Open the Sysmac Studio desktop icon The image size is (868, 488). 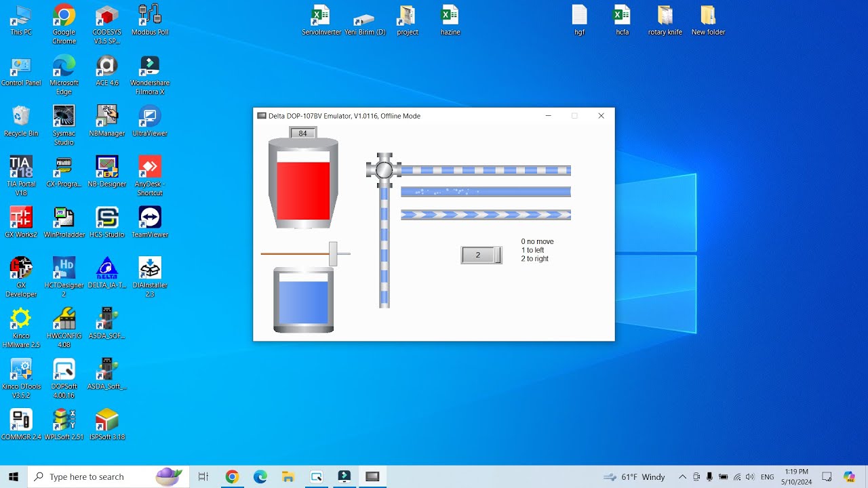(x=64, y=125)
